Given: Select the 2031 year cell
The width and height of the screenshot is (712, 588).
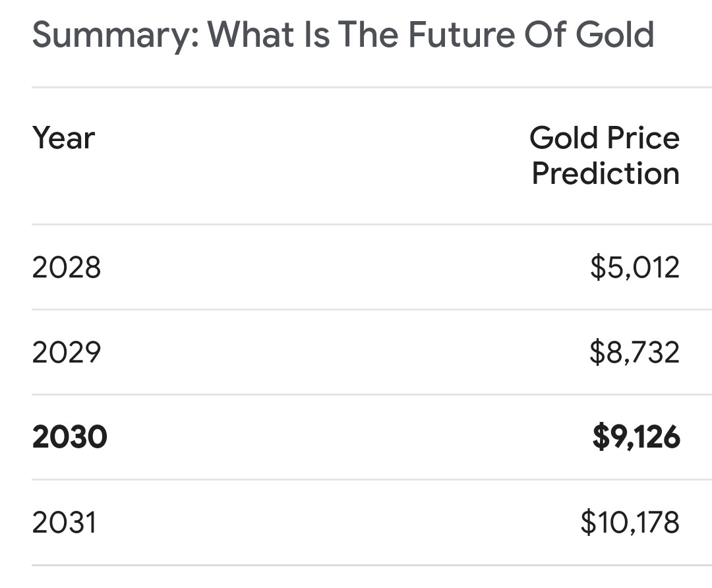Looking at the screenshot, I should coord(65,523).
